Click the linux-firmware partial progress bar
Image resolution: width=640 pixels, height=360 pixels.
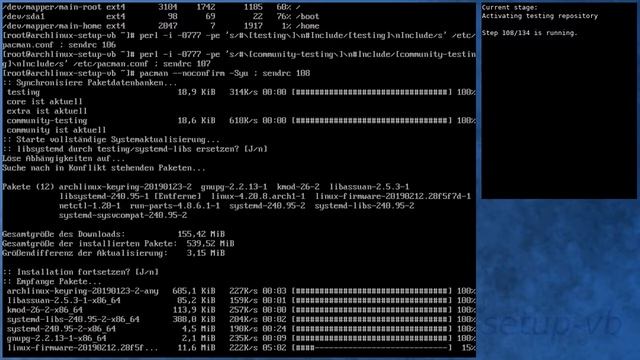click(x=372, y=348)
